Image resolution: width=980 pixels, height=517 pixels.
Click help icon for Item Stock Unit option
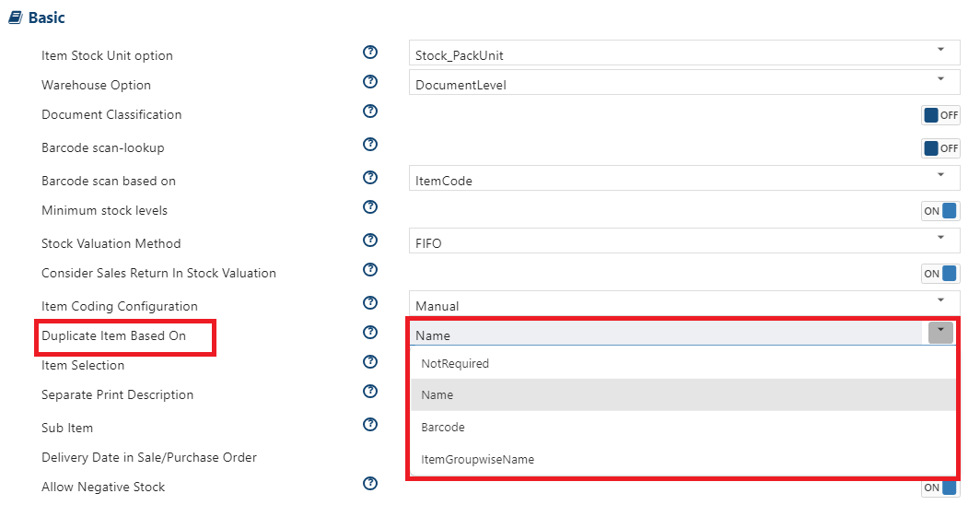[370, 52]
